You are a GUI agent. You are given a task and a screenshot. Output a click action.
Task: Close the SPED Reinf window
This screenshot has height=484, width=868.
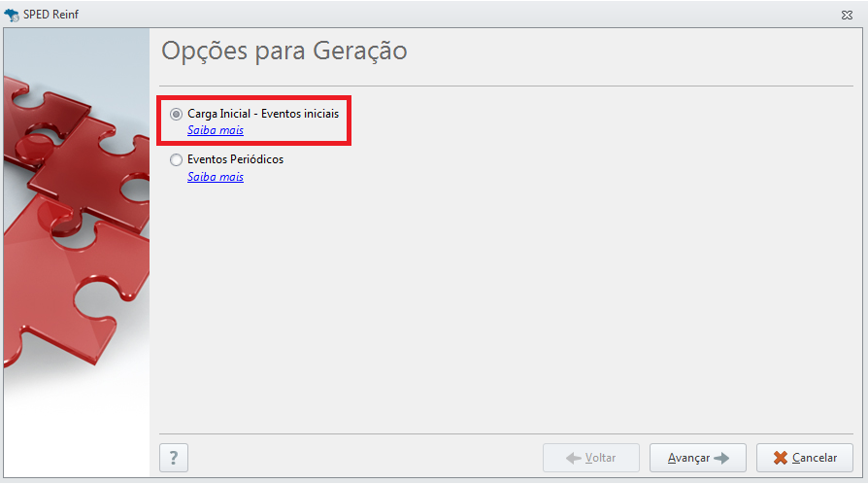coord(847,15)
